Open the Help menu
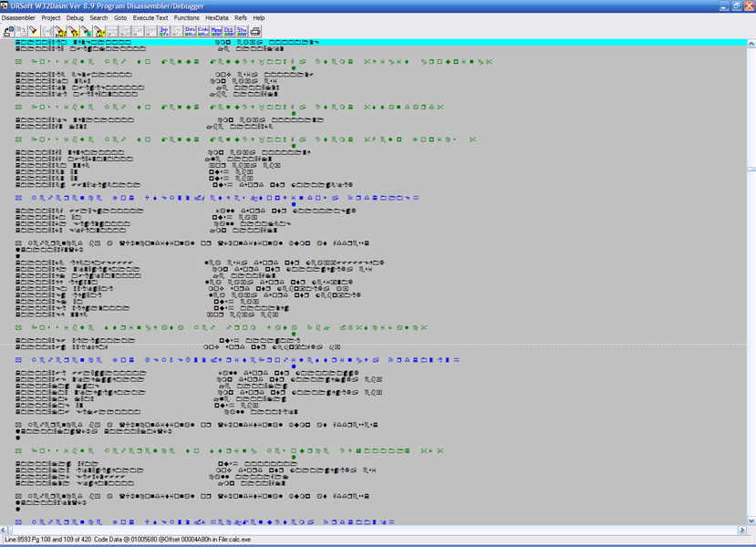This screenshot has height=547, width=756. click(x=259, y=17)
